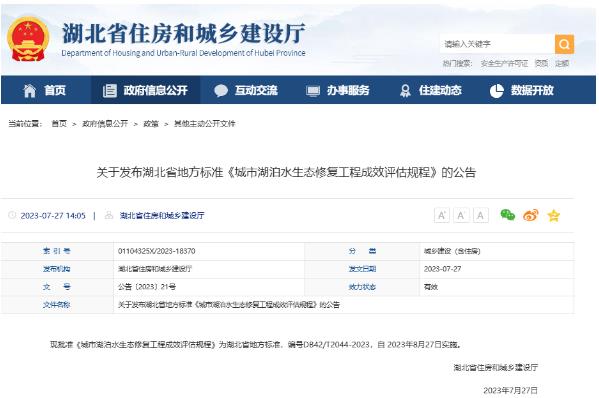599x398 pixels.
Task: Open the 办事服务 menu item
Action: [338, 91]
